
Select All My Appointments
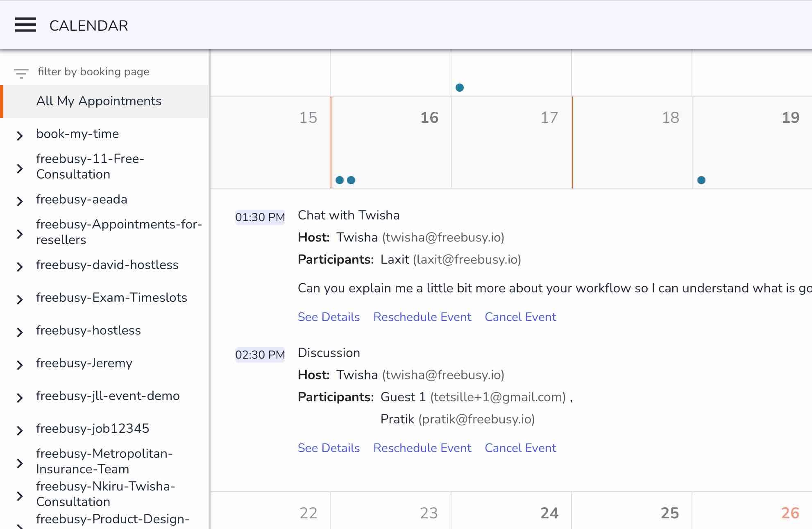click(x=99, y=101)
